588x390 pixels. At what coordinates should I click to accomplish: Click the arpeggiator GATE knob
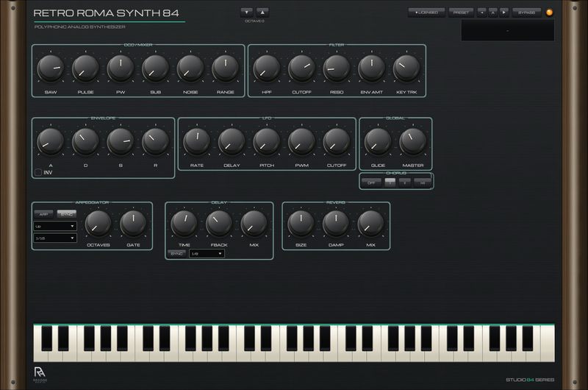pos(133,224)
